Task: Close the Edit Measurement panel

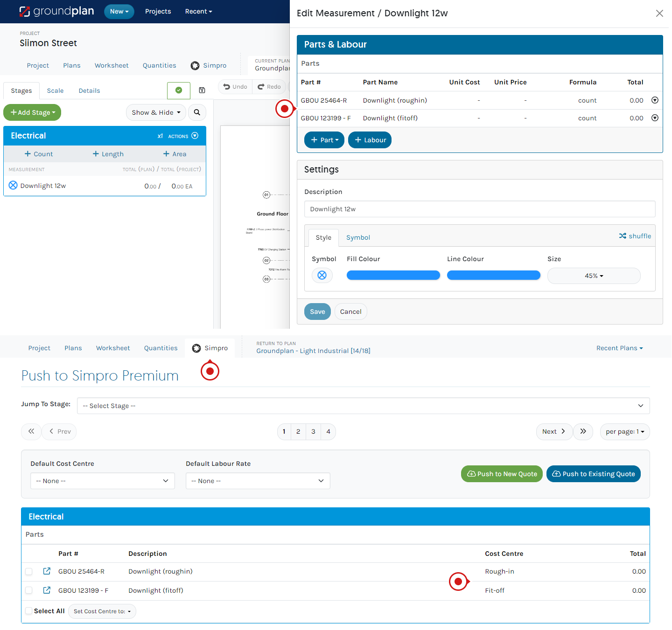Action: (x=659, y=13)
